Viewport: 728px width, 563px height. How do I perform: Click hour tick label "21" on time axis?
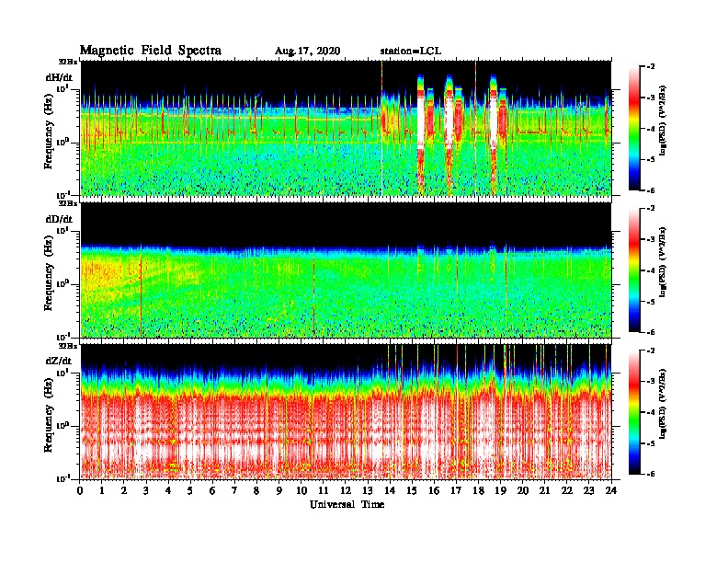point(544,490)
